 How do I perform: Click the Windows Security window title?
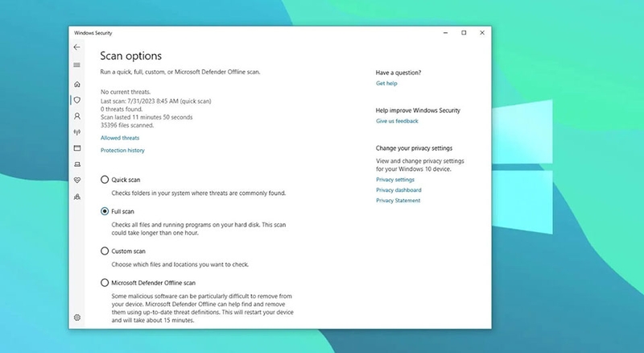coord(93,33)
